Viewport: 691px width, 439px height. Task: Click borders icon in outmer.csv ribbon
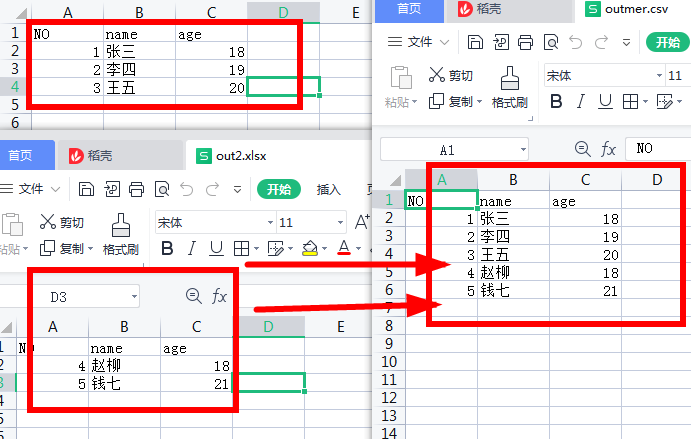[x=630, y=101]
